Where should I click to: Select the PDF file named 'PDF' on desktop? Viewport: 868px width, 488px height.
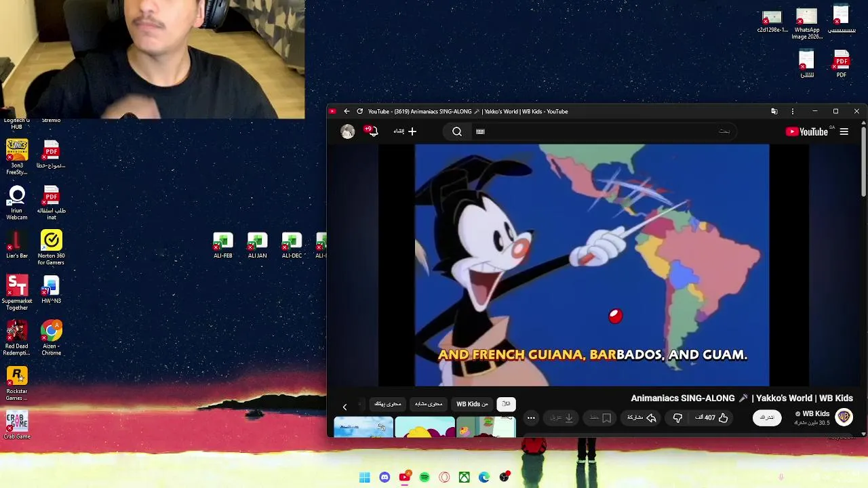pyautogui.click(x=842, y=64)
